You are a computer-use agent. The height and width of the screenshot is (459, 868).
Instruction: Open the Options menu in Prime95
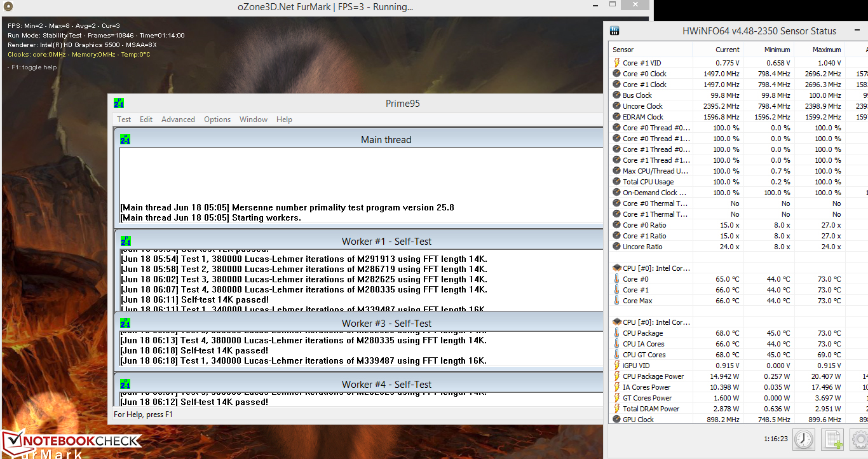click(217, 120)
